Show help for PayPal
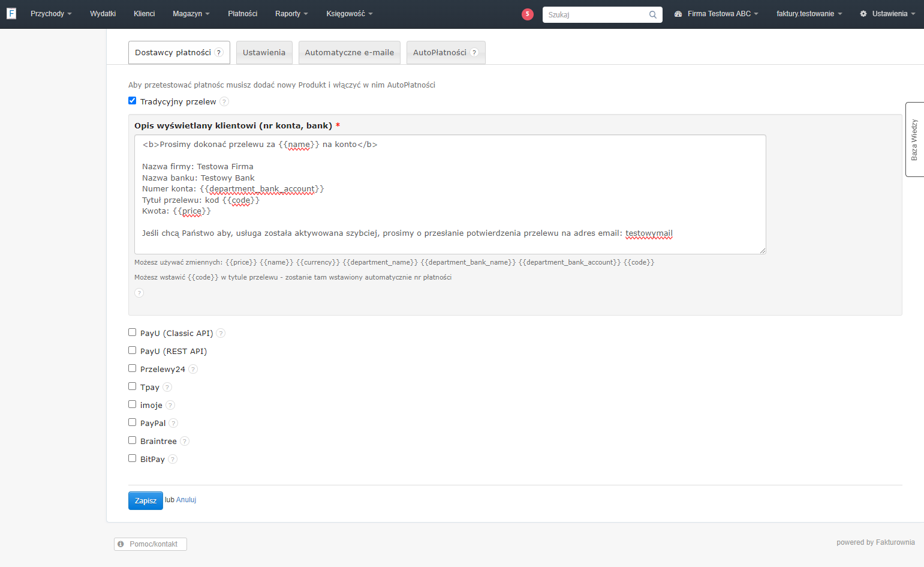 click(173, 423)
